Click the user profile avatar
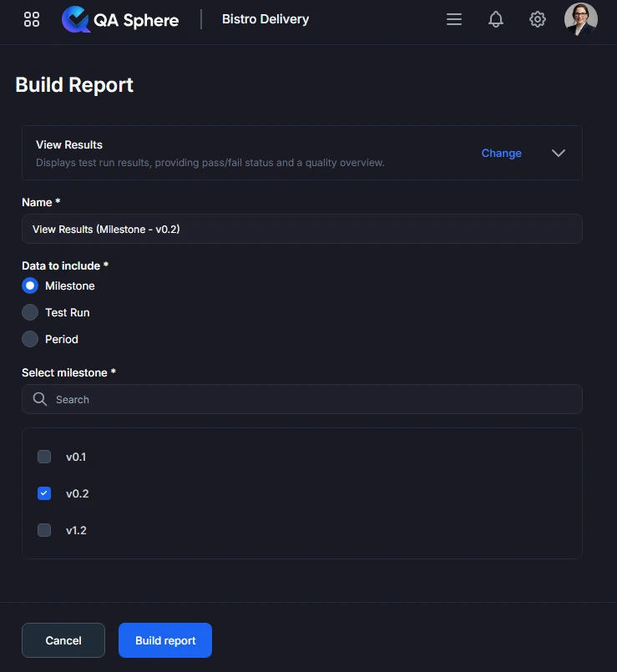Screen dimensions: 617x672 pyautogui.click(x=580, y=18)
